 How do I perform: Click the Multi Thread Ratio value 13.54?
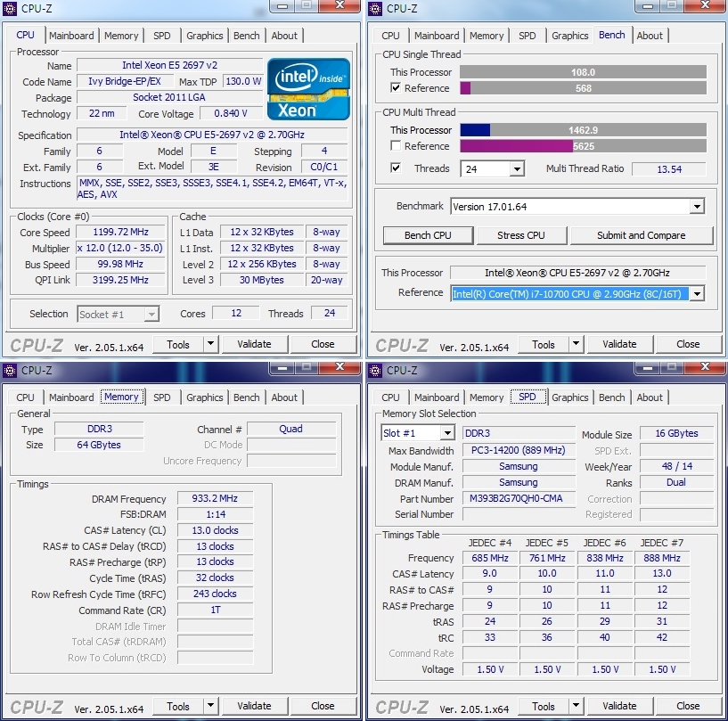(x=669, y=169)
